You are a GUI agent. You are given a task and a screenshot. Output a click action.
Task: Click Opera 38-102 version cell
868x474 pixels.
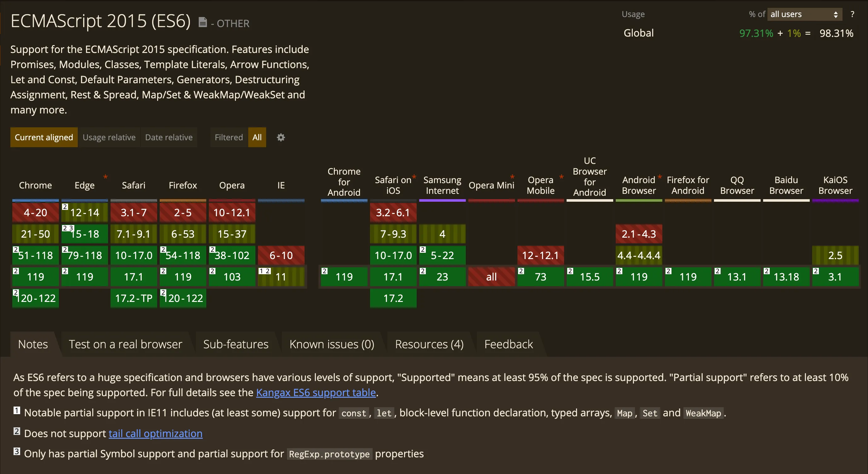pyautogui.click(x=232, y=255)
